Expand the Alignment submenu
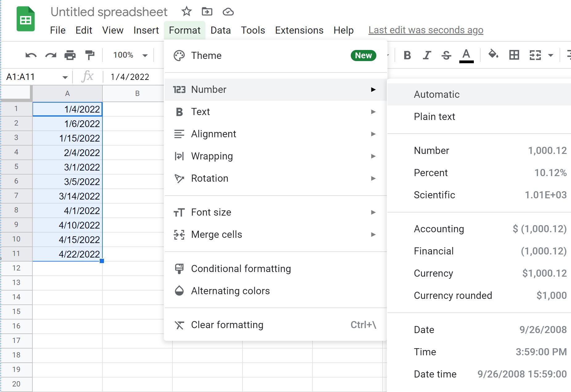Viewport: 571px width, 392px height. click(x=275, y=134)
